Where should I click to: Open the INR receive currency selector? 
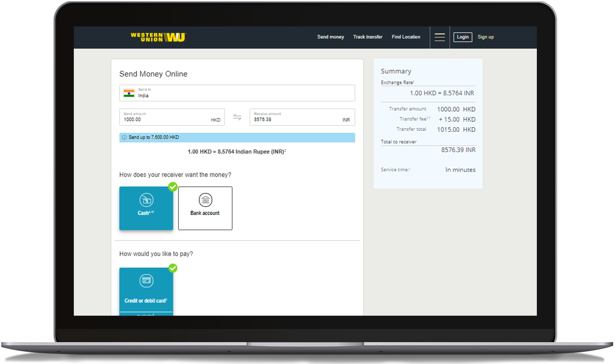346,120
